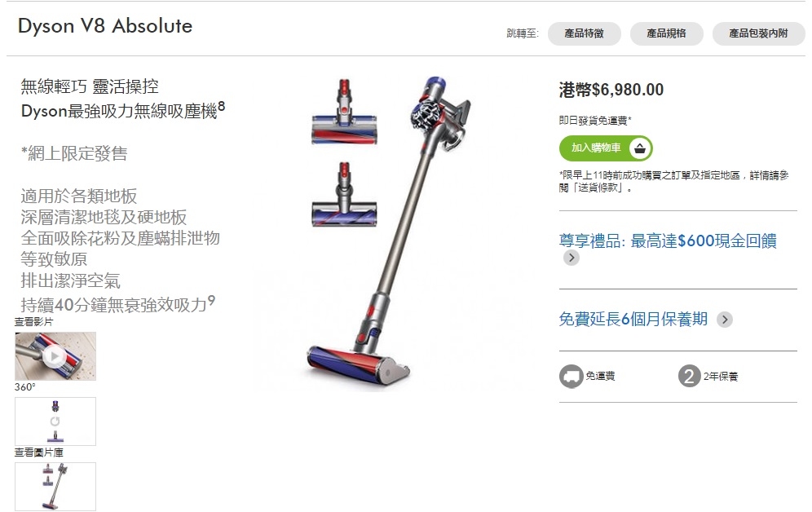Viewport: 812px width, 512px height.
Task: Play the product video thumbnail
Action: pyautogui.click(x=55, y=356)
